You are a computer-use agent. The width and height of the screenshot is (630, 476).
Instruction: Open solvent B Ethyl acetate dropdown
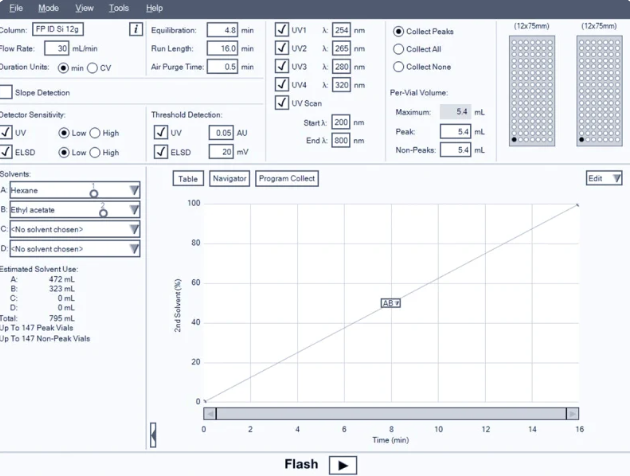click(x=134, y=210)
